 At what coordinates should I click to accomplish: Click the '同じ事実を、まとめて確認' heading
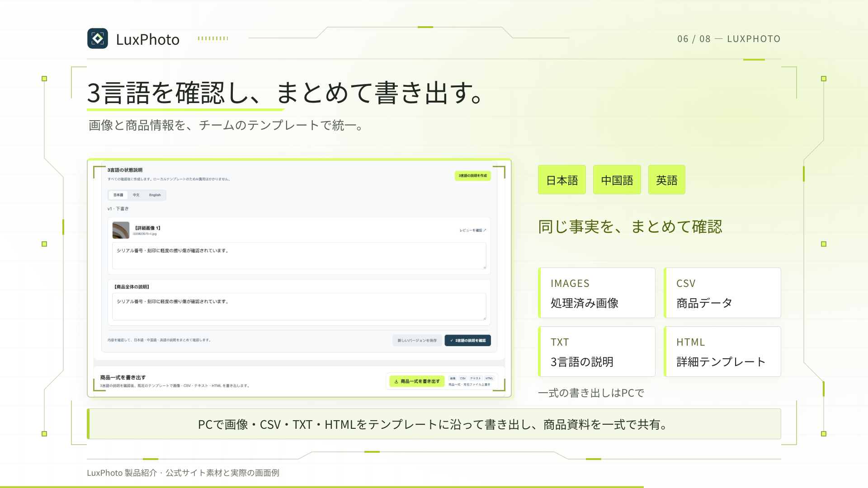pos(630,226)
